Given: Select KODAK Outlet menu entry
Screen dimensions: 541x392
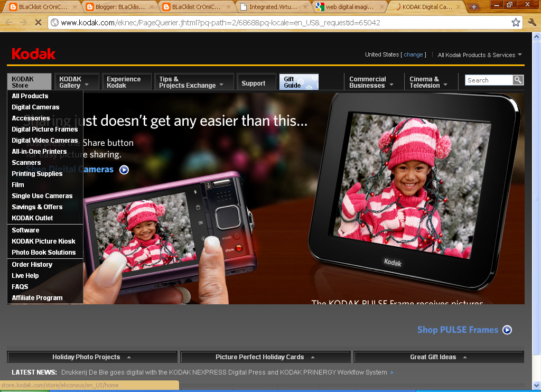Looking at the screenshot, I should (32, 218).
